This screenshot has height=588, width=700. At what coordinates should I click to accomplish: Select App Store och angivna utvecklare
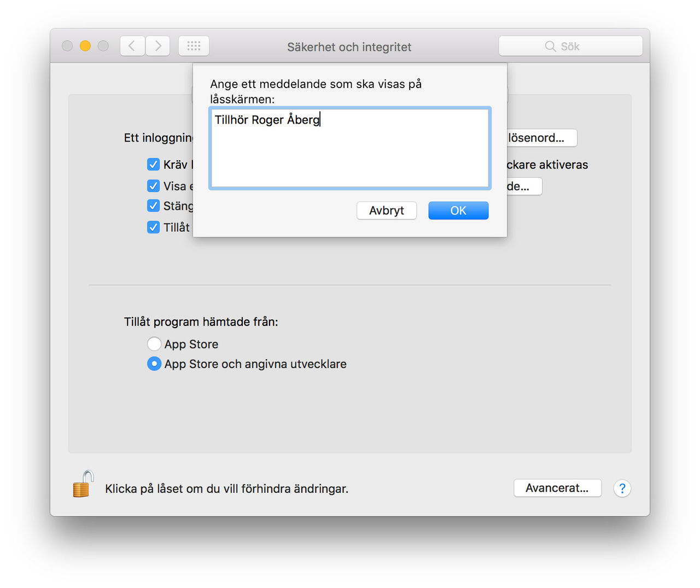(154, 364)
